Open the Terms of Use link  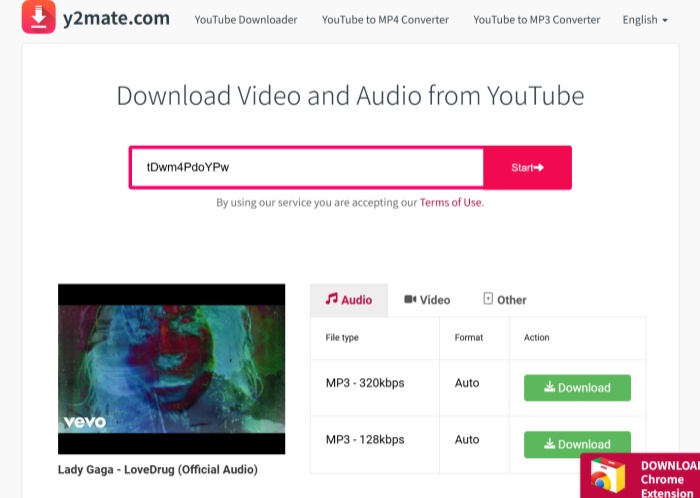450,203
